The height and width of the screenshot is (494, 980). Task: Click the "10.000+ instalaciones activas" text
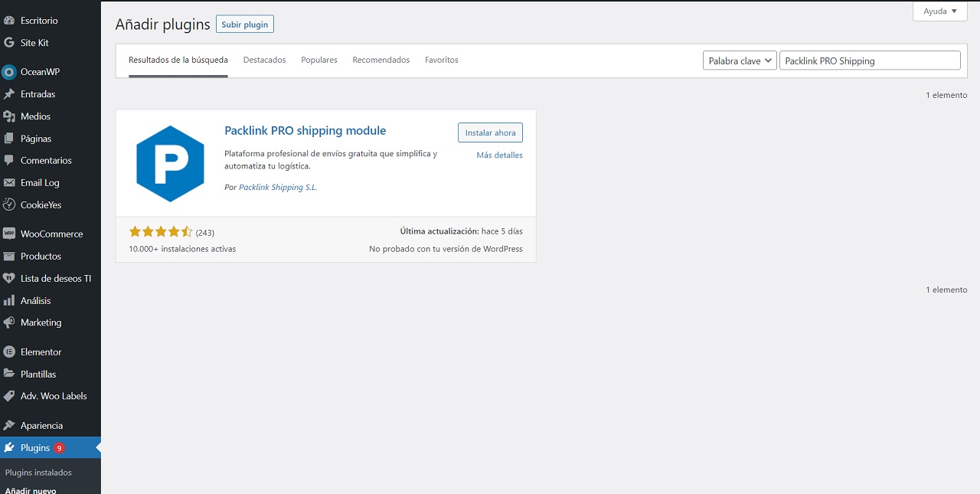pyautogui.click(x=182, y=249)
